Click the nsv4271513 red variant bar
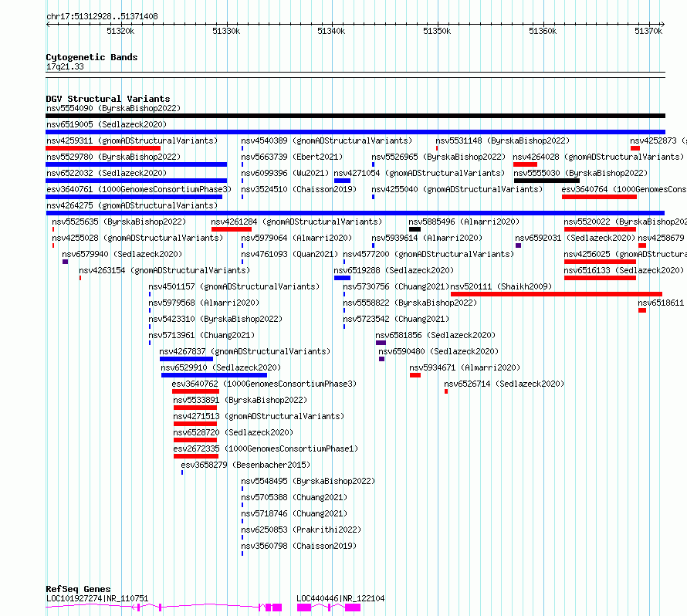The width and height of the screenshot is (687, 616). tap(195, 424)
